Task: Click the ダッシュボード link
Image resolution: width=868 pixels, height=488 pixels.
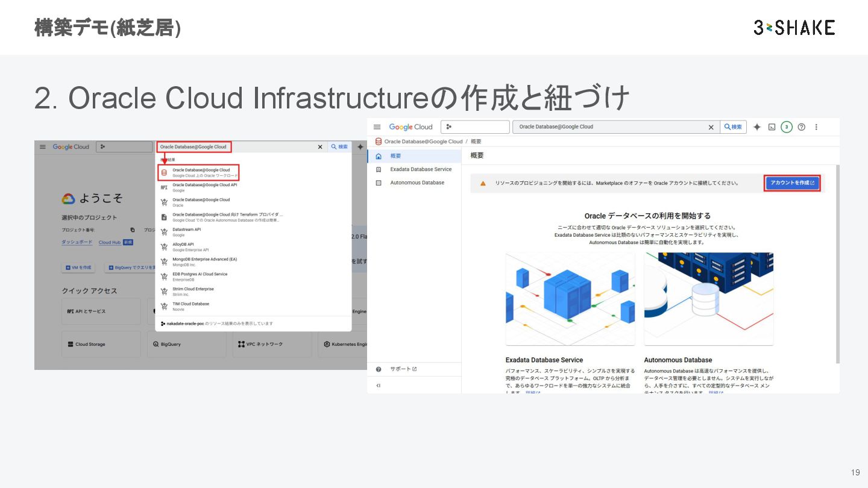Action: 77,242
